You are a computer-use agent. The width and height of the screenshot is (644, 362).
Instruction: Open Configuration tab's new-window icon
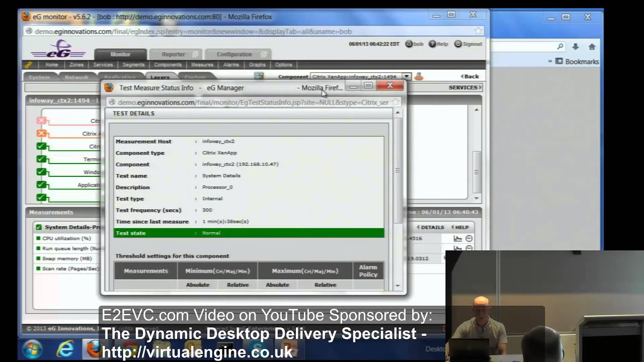tap(263, 54)
